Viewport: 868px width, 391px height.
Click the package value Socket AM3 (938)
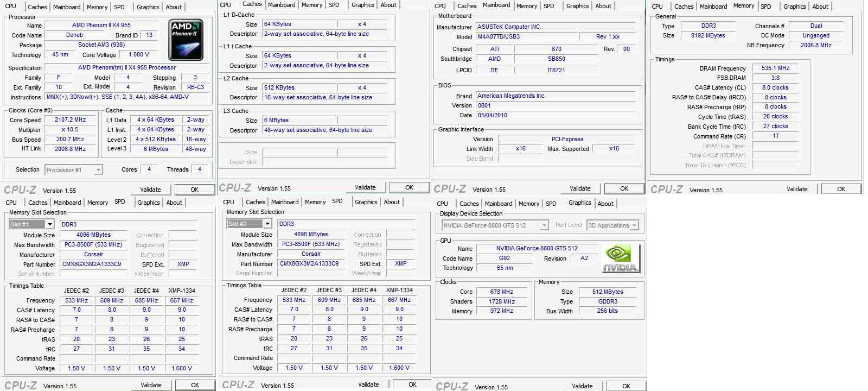[x=101, y=45]
